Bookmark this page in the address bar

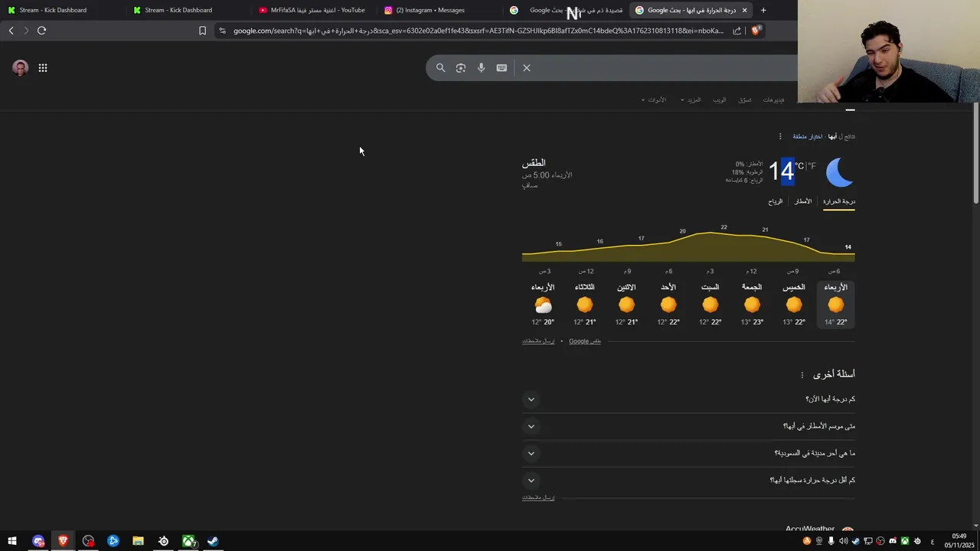point(202,31)
